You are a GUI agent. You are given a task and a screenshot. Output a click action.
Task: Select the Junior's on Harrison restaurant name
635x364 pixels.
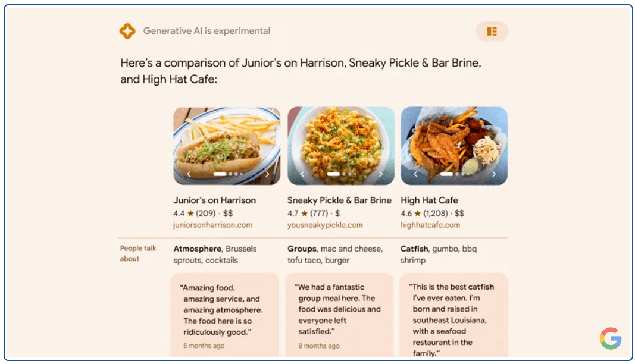click(214, 200)
